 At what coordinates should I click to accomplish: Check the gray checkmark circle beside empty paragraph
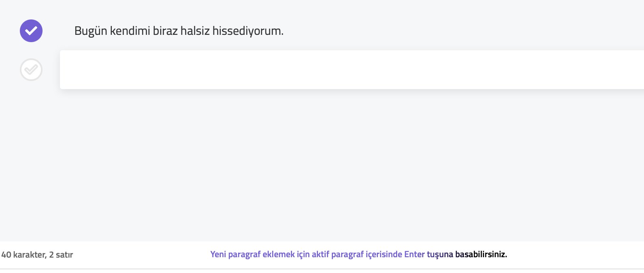[31, 70]
